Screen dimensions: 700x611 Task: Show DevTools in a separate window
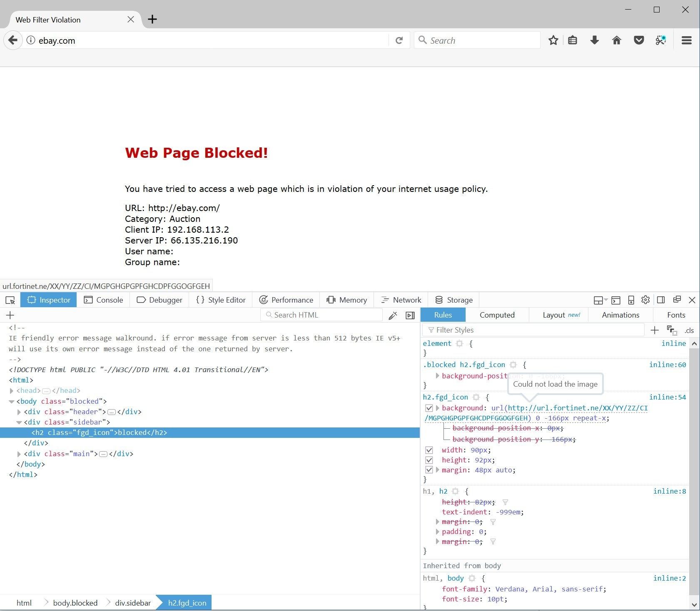[x=677, y=300]
